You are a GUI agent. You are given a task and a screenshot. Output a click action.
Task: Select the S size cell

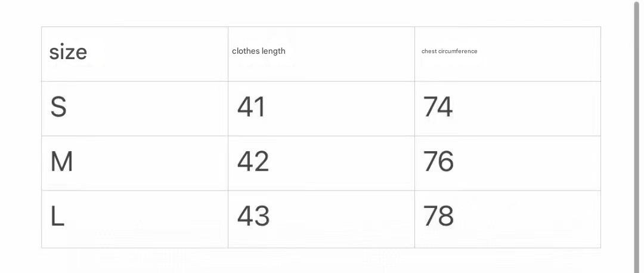[x=58, y=108]
